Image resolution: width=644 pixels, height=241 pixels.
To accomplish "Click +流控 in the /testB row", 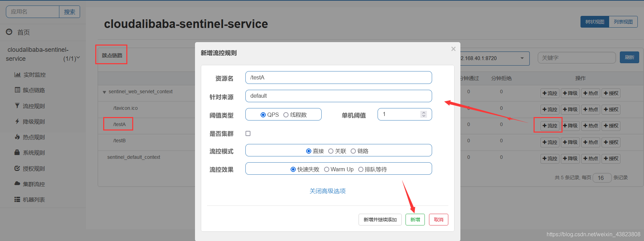I will (550, 142).
